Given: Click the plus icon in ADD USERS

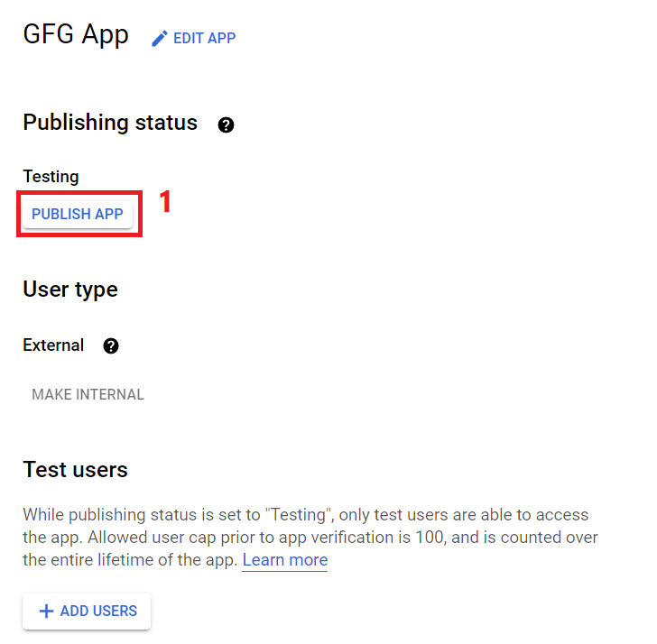Looking at the screenshot, I should (x=46, y=611).
